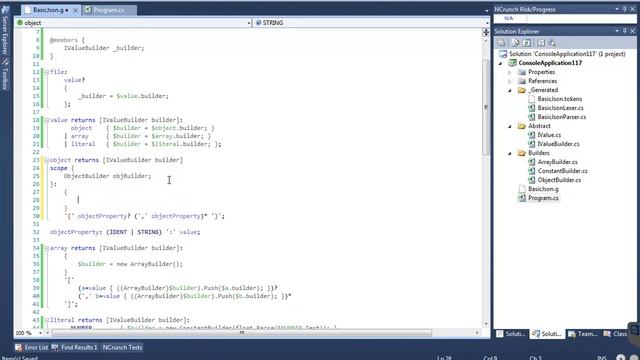The height and width of the screenshot is (360, 640).
Task: Open the Toolbox side tab
Action: click(5, 74)
